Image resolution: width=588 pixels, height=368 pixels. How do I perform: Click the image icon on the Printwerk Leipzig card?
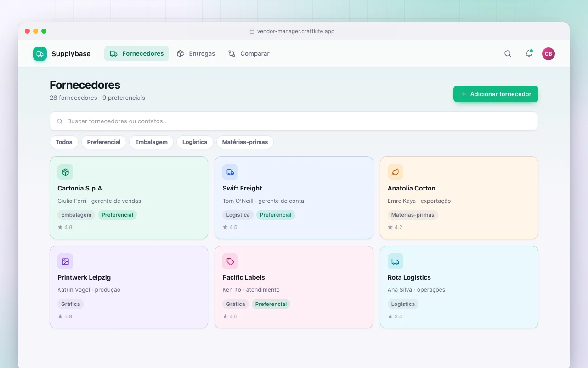(x=65, y=261)
